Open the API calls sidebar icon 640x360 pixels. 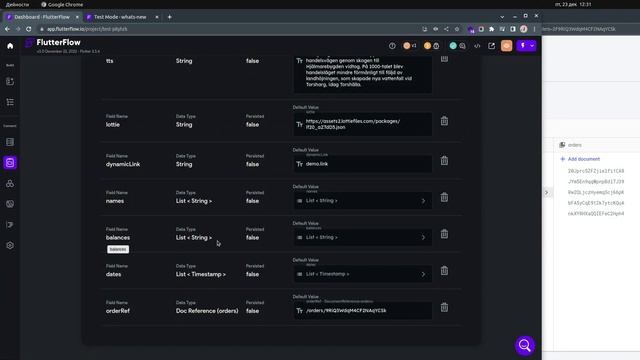click(10, 184)
